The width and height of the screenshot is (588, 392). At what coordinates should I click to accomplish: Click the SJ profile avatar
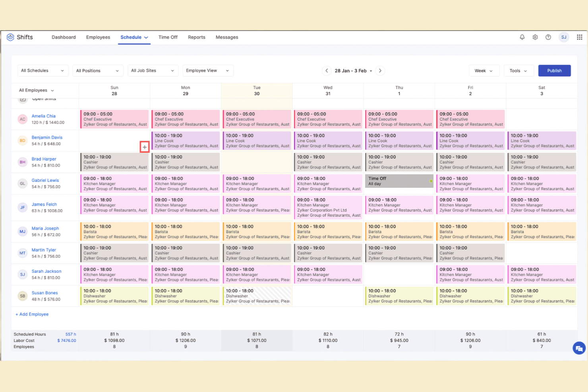[564, 37]
